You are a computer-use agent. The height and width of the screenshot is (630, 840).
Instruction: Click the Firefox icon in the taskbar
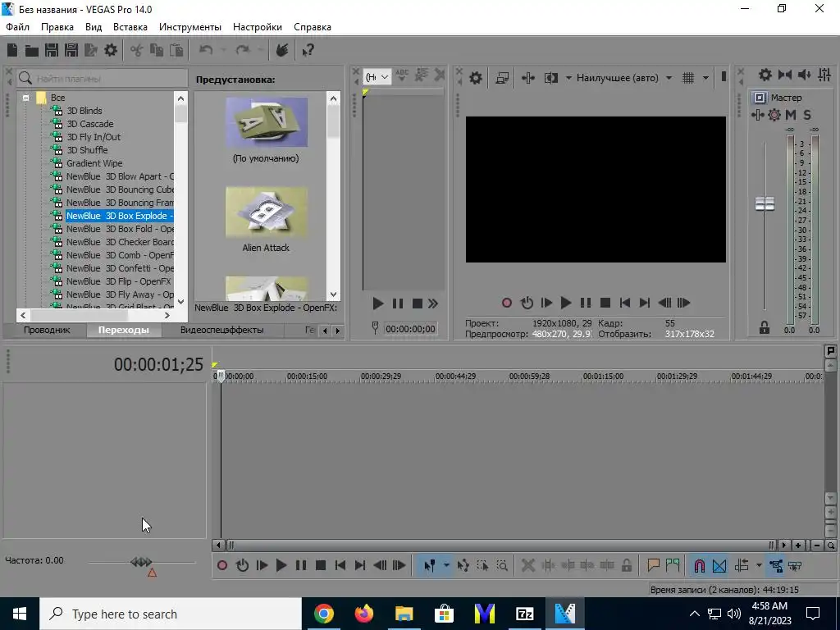[x=364, y=614]
